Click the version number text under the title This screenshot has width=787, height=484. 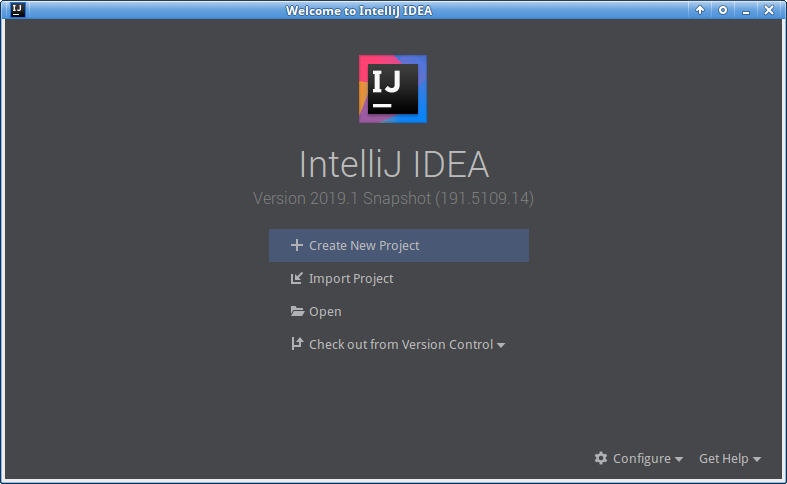tap(393, 199)
